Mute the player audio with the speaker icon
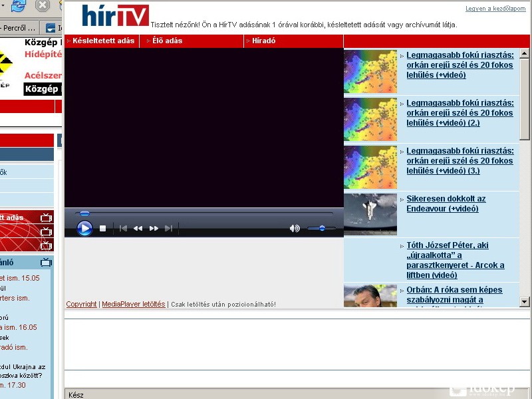This screenshot has height=399, width=532. (x=295, y=228)
